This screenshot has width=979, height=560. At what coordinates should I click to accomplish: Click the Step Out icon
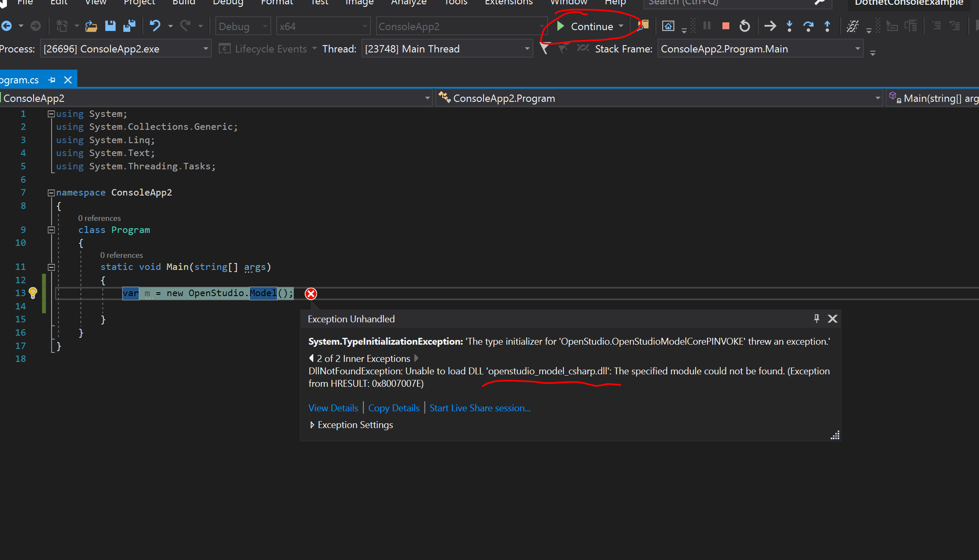pos(827,26)
